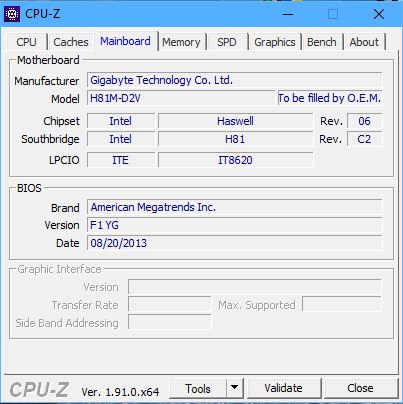Viewport: 403px width, 404px height.
Task: Select the Mainboard tab
Action: click(x=125, y=41)
